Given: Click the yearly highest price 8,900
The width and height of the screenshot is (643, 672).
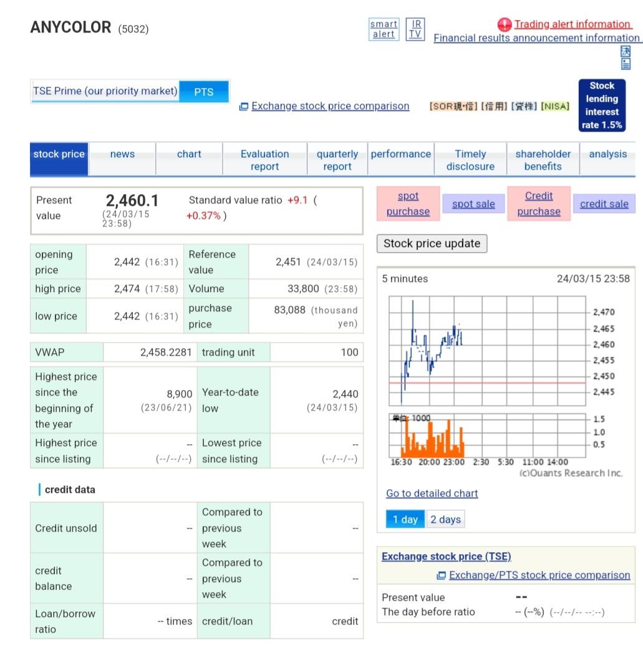Looking at the screenshot, I should coord(180,394).
